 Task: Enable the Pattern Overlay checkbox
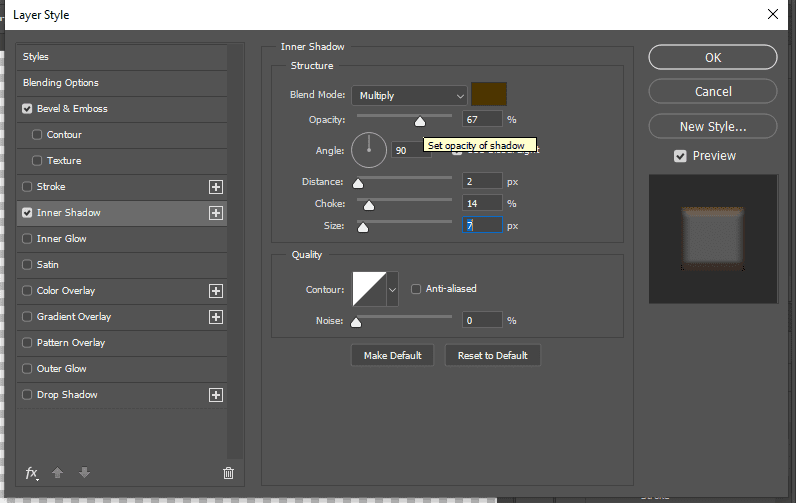27,343
